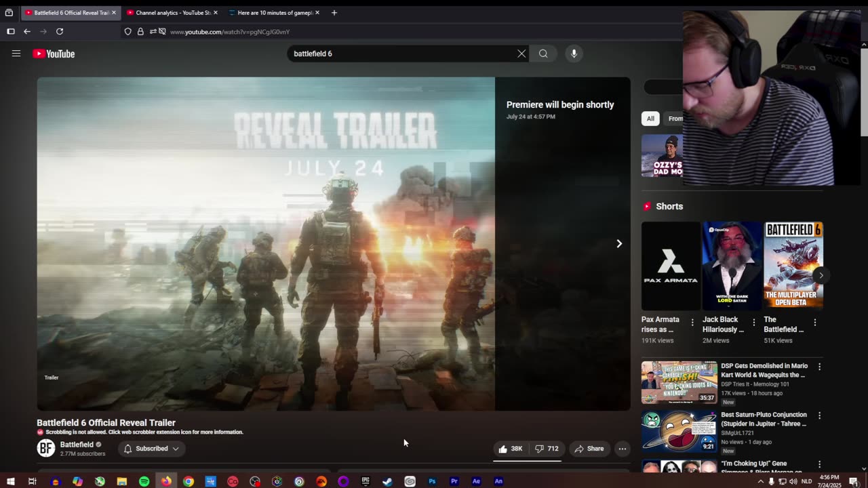Viewport: 868px width, 488px height.
Task: Open the taskbar clock and date
Action: [829, 481]
